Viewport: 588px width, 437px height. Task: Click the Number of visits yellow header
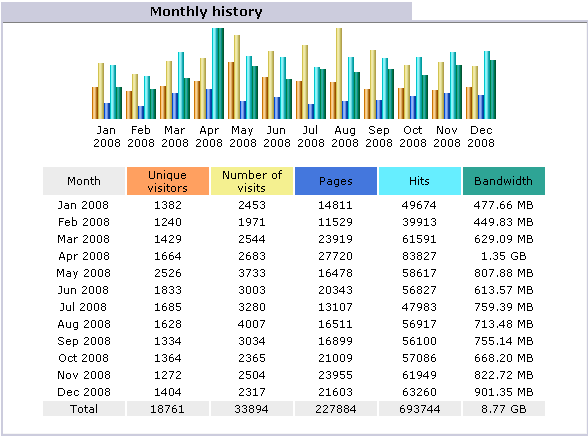click(252, 181)
